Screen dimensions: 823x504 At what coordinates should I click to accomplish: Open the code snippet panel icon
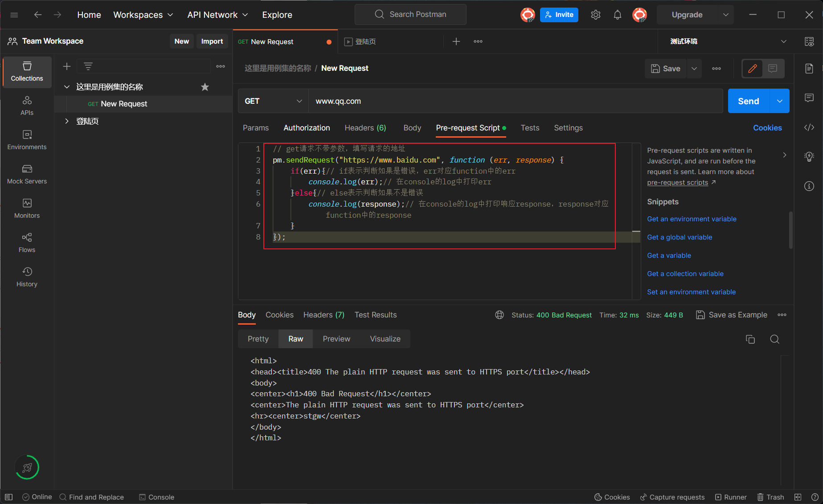809,128
